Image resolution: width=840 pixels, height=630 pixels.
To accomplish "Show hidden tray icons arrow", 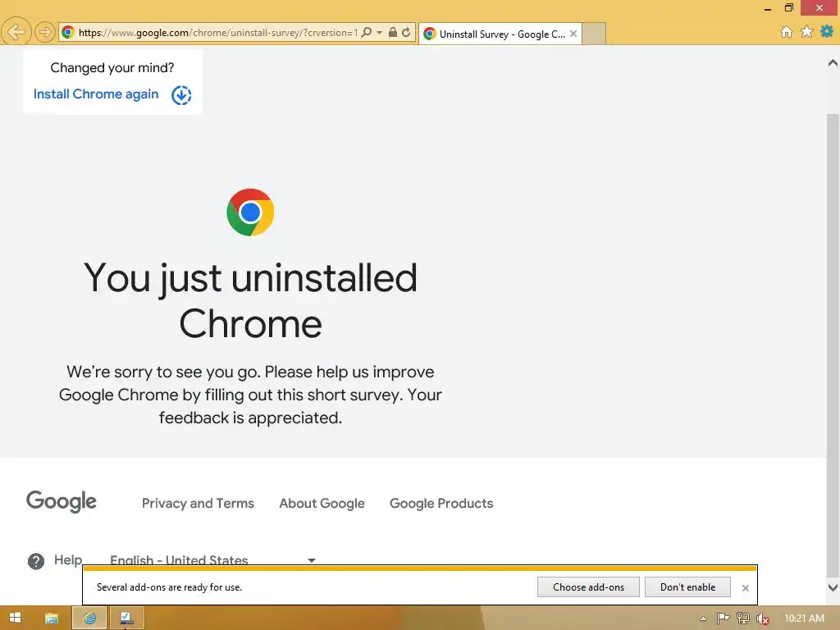I will 703,619.
